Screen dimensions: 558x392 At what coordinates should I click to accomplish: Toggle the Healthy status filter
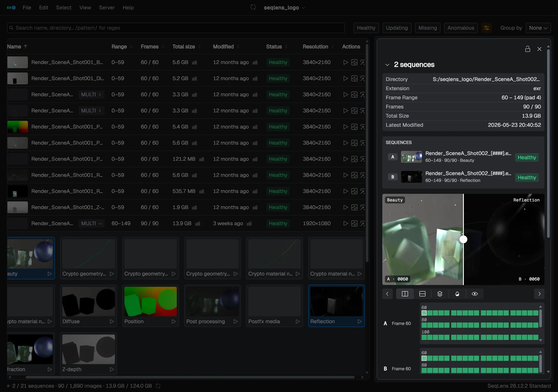(366, 28)
